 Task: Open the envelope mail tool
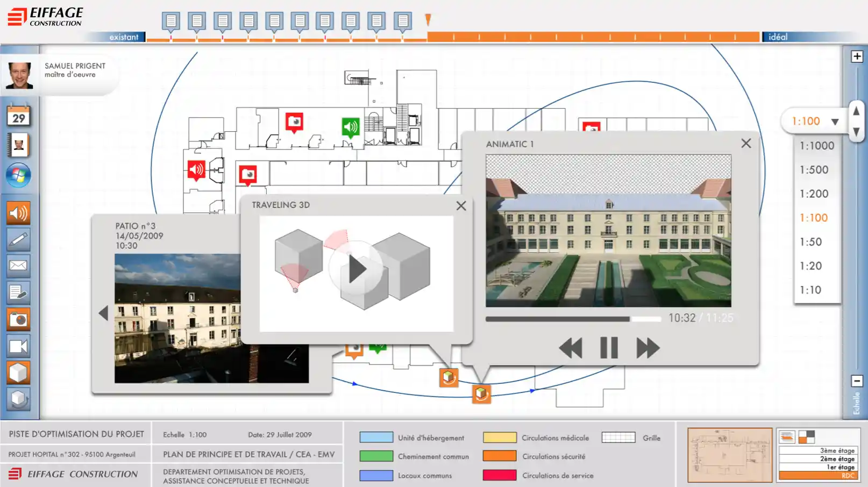tap(18, 266)
